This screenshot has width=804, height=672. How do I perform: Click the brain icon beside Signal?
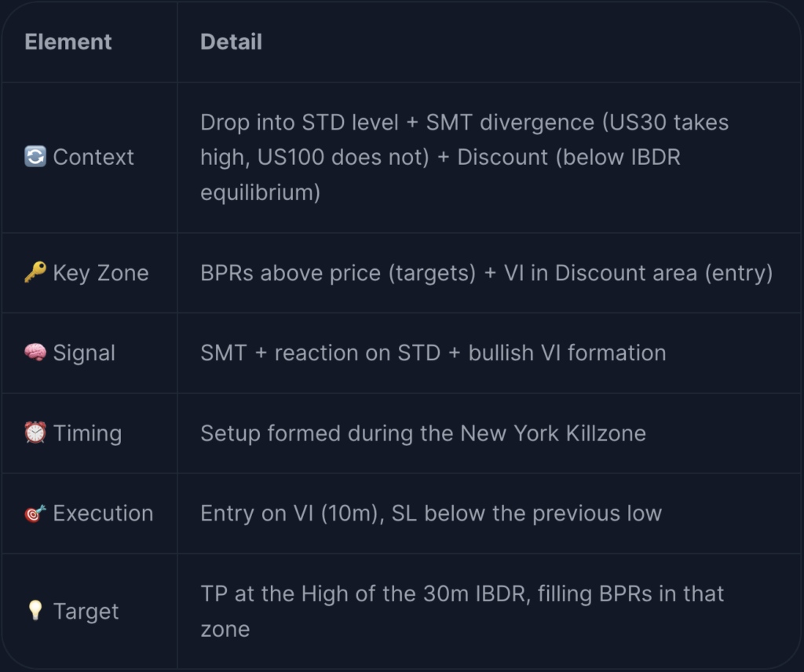coord(35,352)
